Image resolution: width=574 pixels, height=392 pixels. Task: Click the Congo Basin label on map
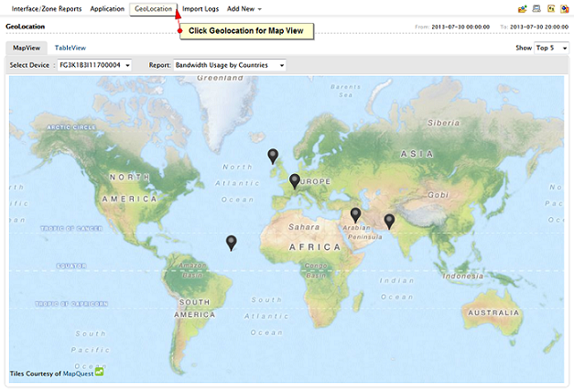[316, 270]
